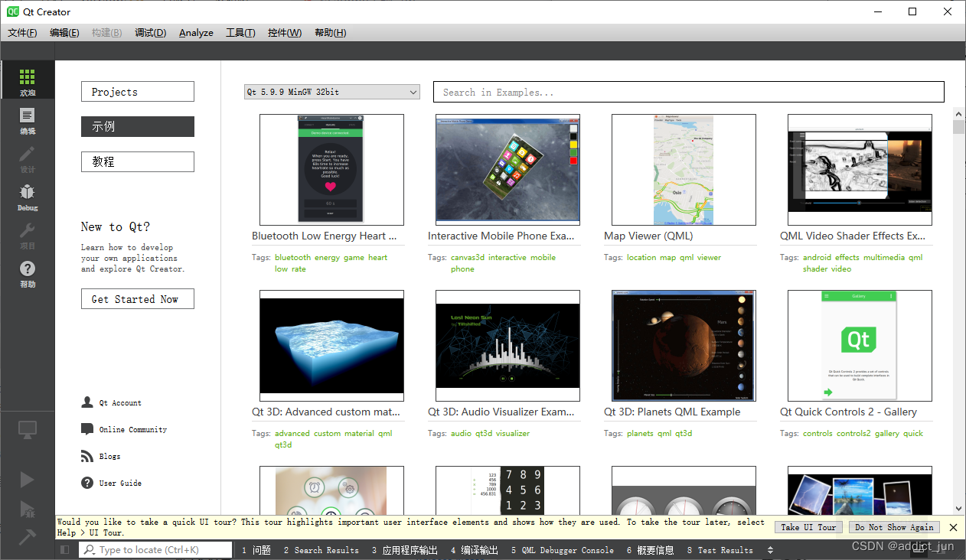
Task: Open Qt 3D Audio Visualizer thumbnail
Action: point(507,346)
